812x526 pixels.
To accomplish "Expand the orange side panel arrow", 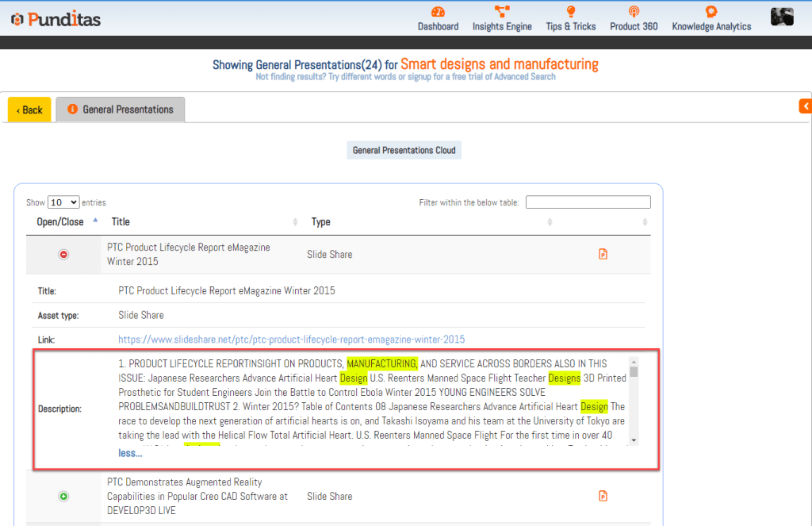I will click(805, 106).
